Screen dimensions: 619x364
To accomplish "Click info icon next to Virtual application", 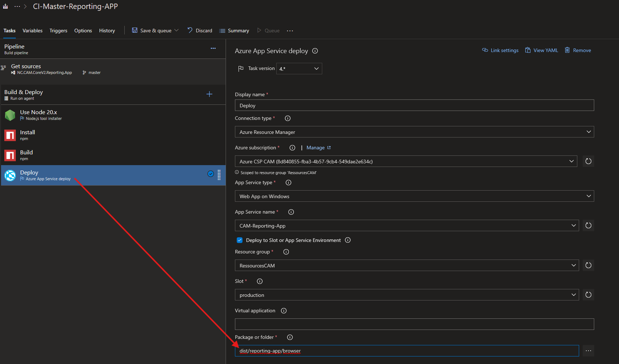I will (x=284, y=311).
